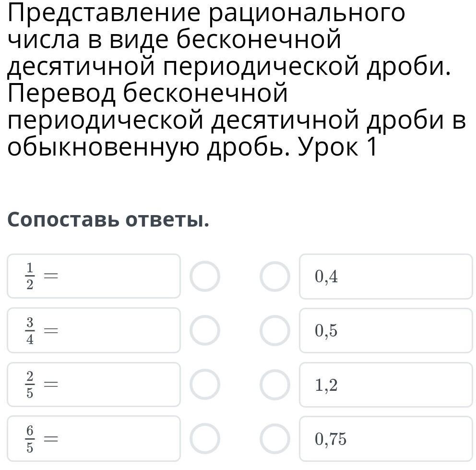This screenshot has height=470, width=476.
Task: Select the connector circle next to 0,5
Action: (275, 331)
